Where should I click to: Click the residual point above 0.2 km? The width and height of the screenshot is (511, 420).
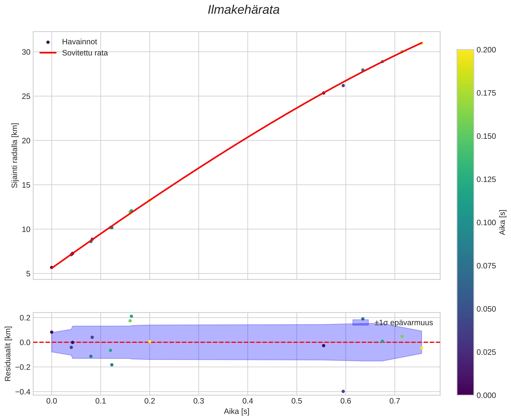tap(131, 316)
